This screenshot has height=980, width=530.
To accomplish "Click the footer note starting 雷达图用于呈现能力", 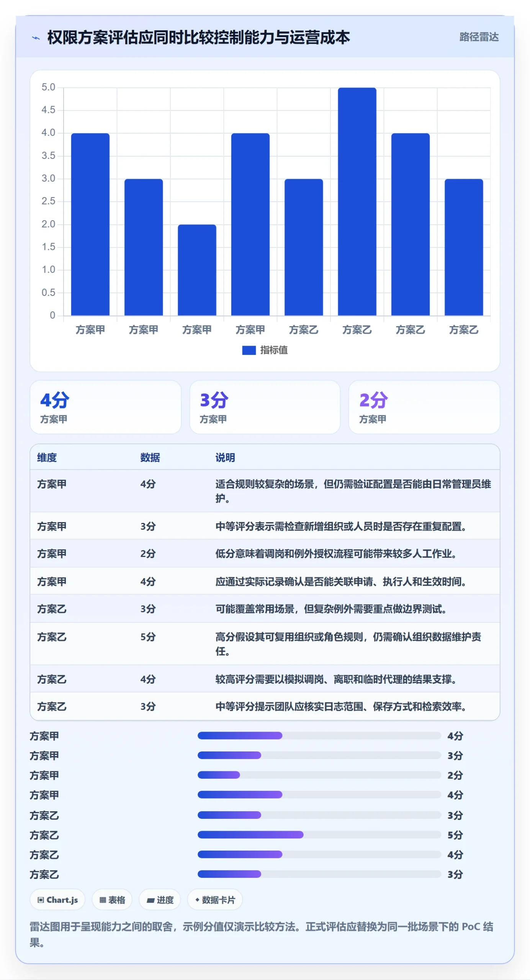I will pos(262,934).
